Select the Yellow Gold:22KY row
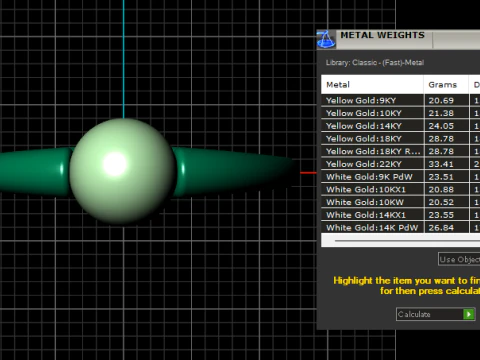 point(400,164)
